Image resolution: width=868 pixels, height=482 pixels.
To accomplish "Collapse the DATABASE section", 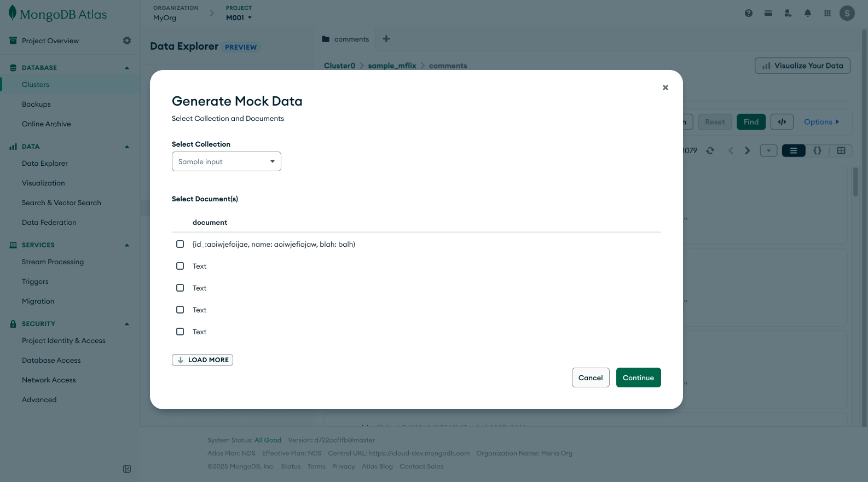I will click(127, 68).
